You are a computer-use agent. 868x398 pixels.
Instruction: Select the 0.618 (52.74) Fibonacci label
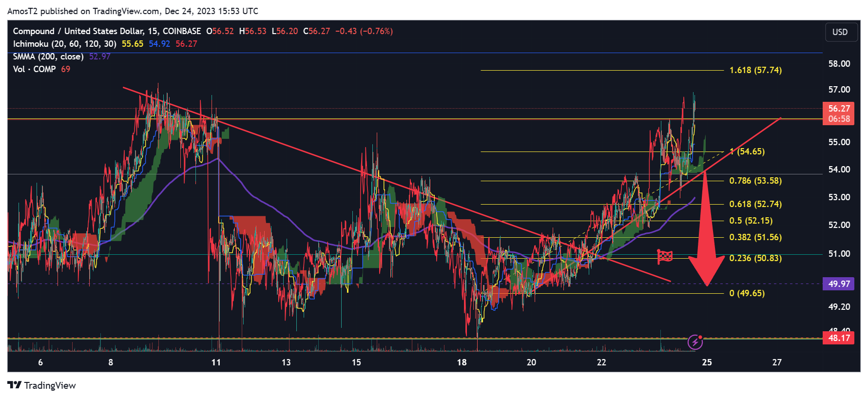pyautogui.click(x=755, y=204)
